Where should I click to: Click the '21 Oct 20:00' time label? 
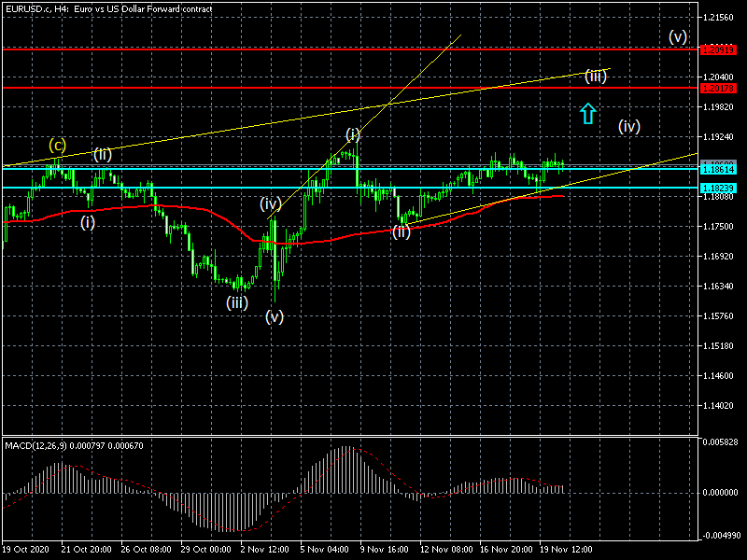point(86,549)
